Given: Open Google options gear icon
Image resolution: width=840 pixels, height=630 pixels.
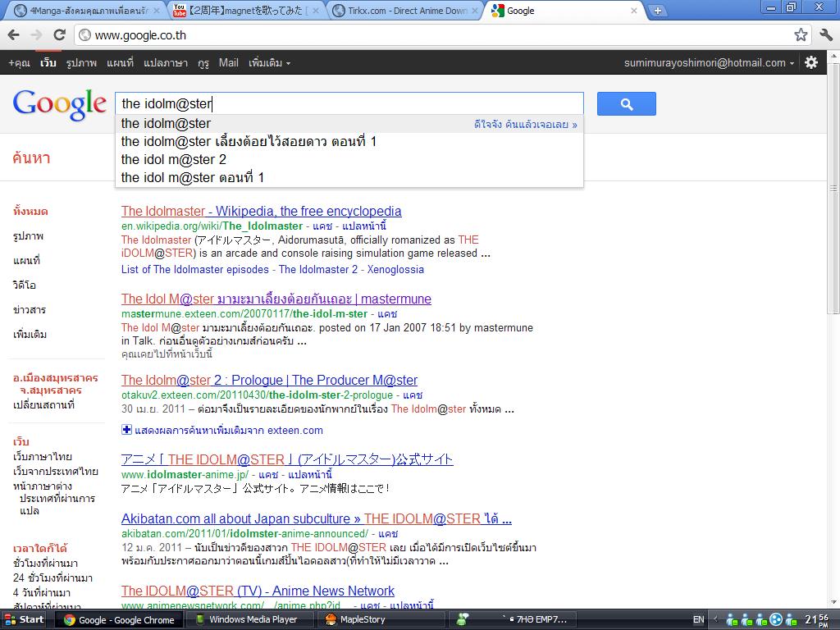Looking at the screenshot, I should pyautogui.click(x=811, y=62).
